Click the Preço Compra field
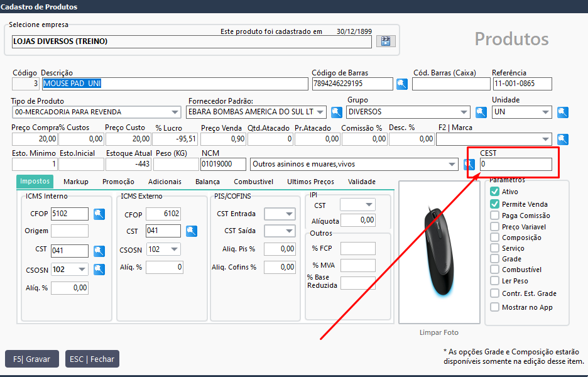 coord(35,139)
